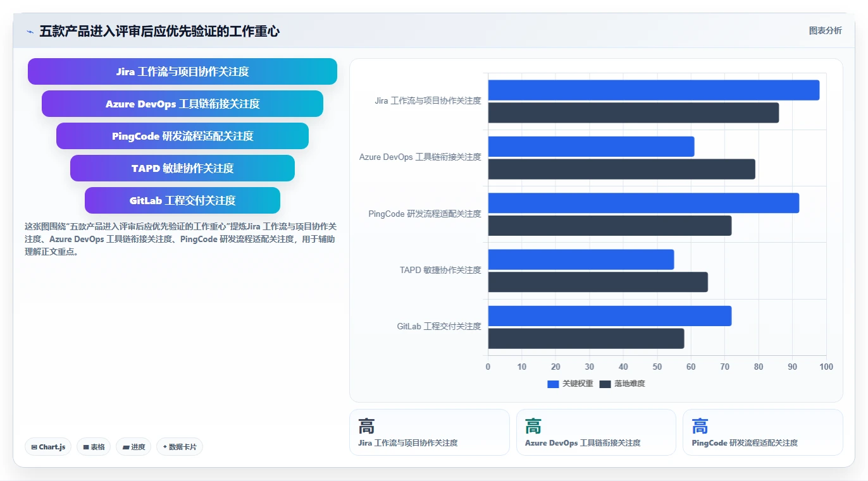Click TAPD dark 落地难度 bar
Image resolution: width=868 pixels, height=481 pixels.
pos(598,282)
